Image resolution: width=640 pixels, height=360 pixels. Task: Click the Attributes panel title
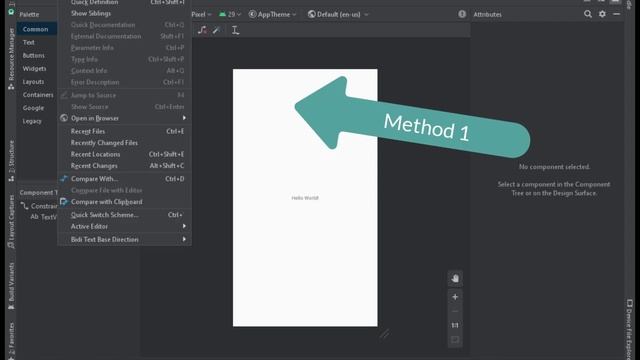click(487, 14)
